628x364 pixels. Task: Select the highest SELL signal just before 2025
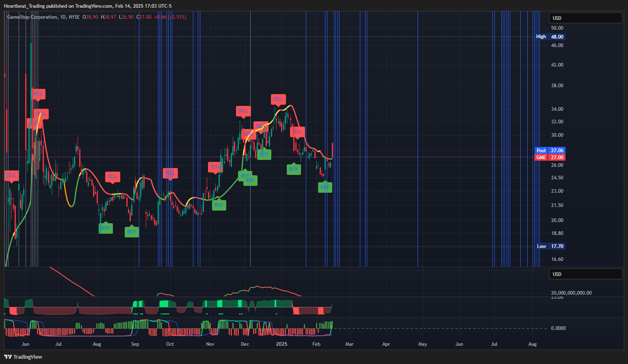278,99
